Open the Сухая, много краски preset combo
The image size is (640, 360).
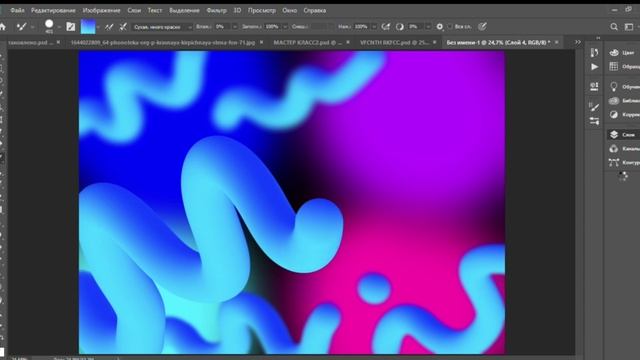[162, 27]
